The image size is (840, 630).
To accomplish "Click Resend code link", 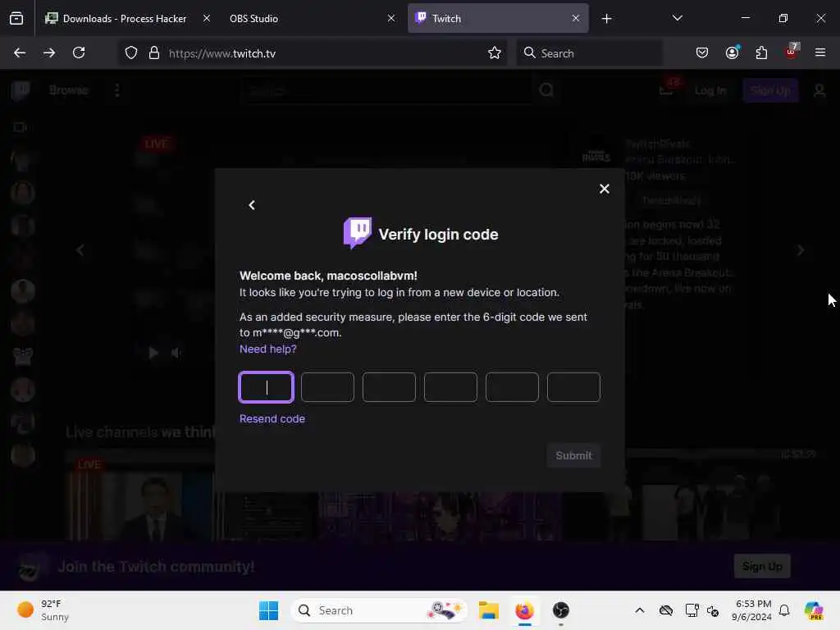I will pos(272,418).
